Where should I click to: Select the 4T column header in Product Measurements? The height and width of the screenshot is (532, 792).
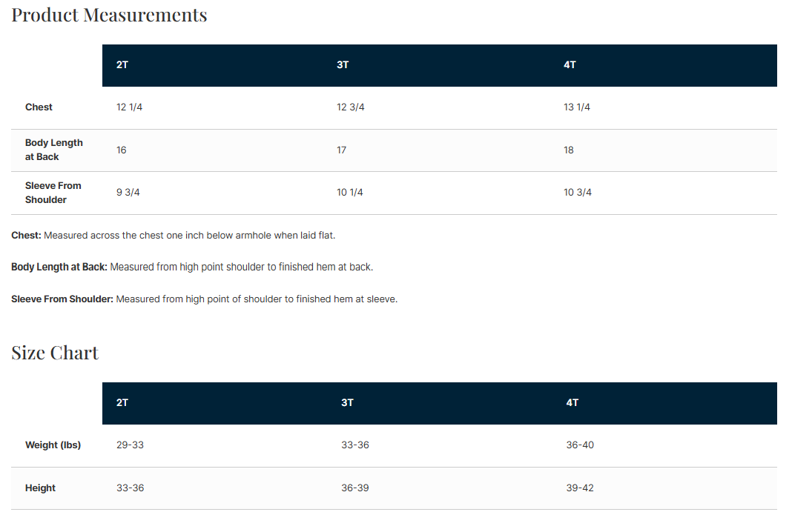[570, 65]
